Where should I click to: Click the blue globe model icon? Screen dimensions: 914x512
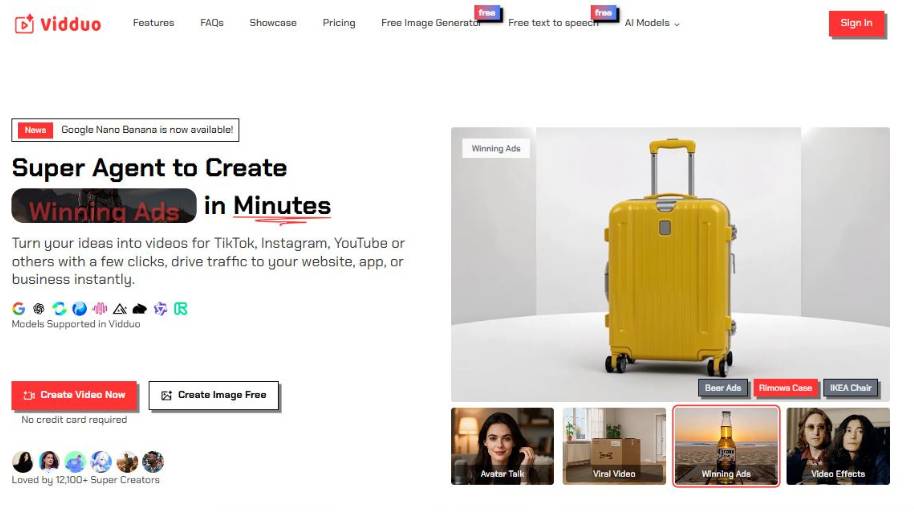(79, 308)
